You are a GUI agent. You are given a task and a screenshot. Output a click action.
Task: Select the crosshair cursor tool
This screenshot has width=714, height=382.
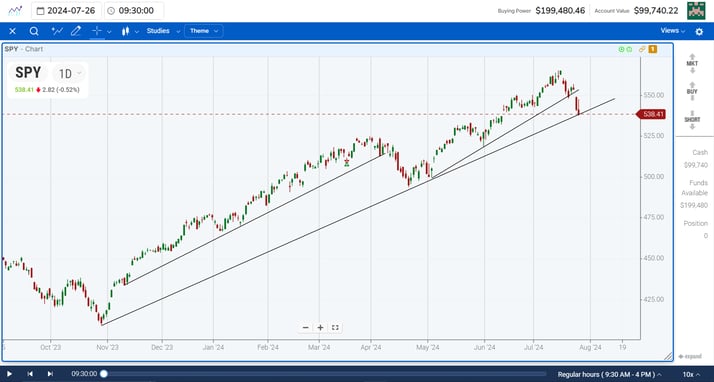click(97, 31)
